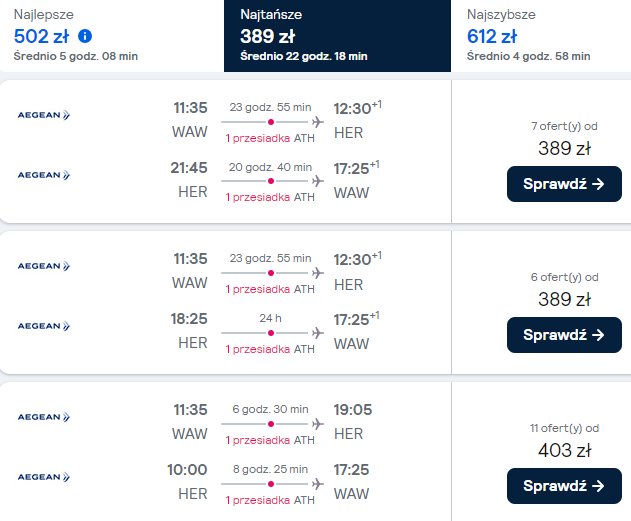Screen dimensions: 631x521
Task: Click the Aegean logo on the 21:45 HER flight
Action: [x=44, y=175]
